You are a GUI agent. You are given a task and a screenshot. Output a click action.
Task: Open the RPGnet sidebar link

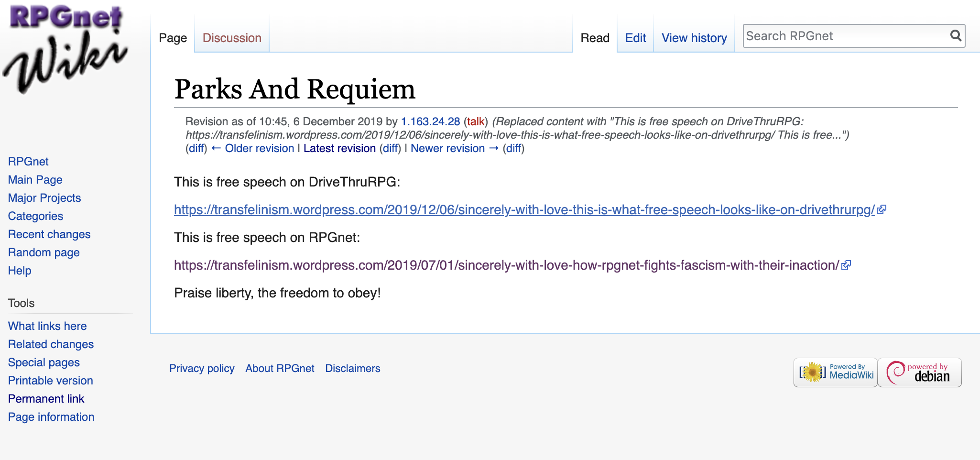tap(28, 162)
